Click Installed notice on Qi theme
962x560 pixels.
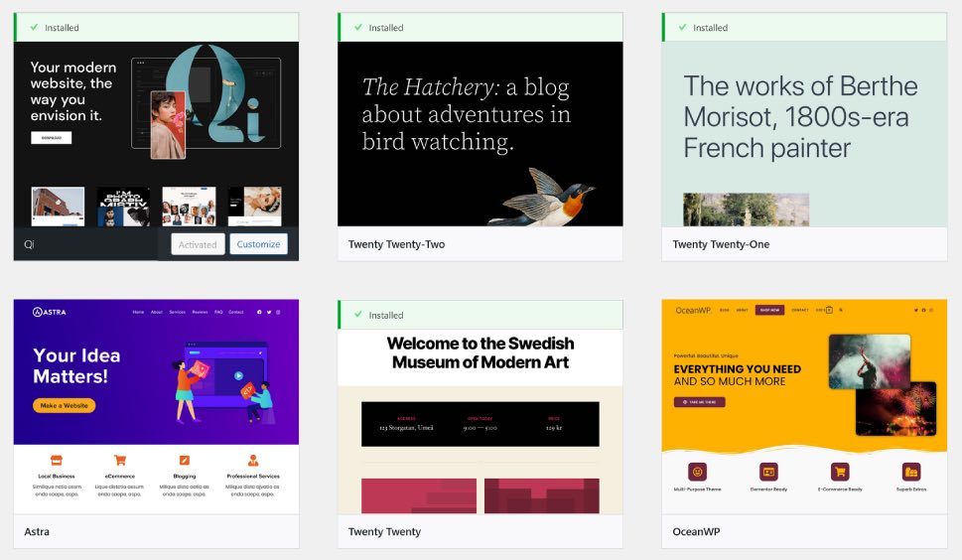tap(157, 28)
